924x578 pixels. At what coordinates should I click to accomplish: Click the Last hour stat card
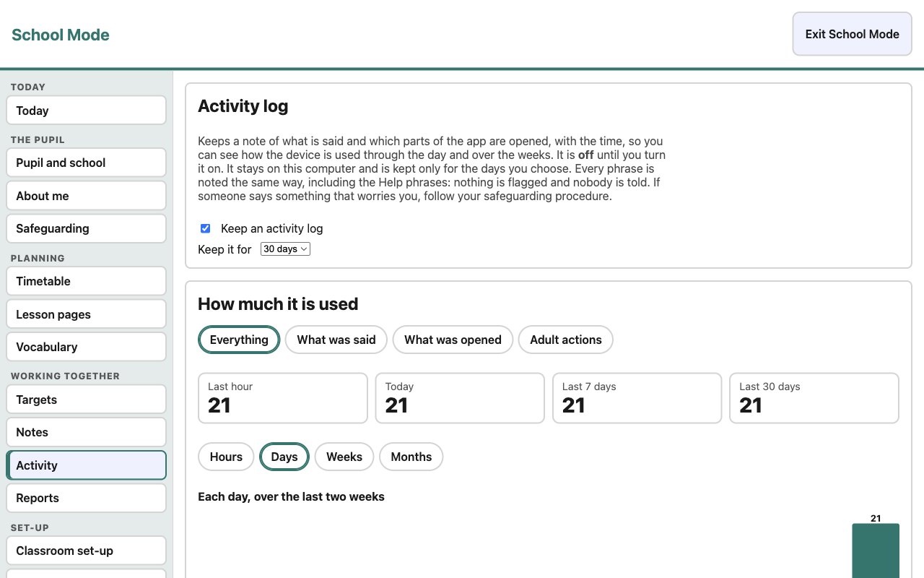[283, 398]
